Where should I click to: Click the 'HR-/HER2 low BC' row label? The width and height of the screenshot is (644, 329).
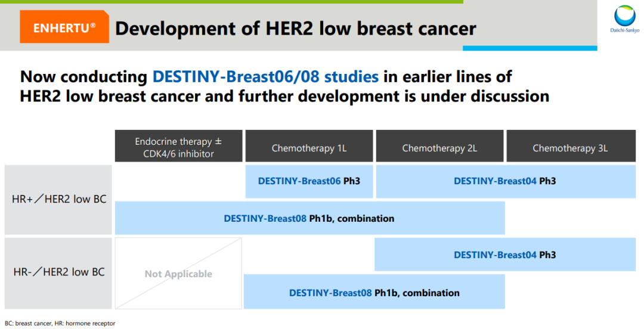58,273
